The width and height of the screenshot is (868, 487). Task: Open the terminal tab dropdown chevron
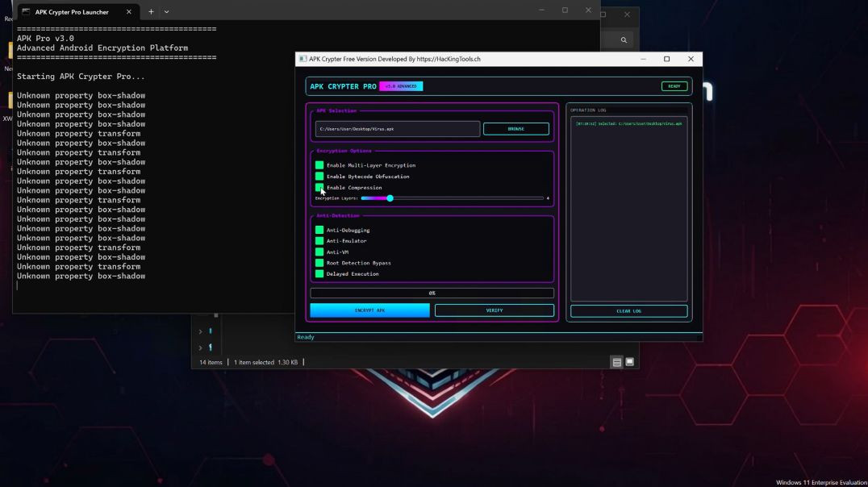(x=165, y=11)
